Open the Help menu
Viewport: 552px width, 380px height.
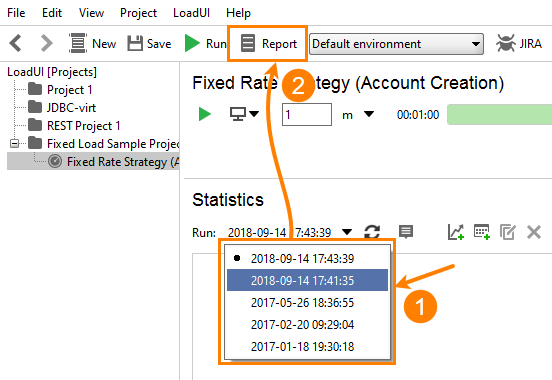[x=238, y=13]
